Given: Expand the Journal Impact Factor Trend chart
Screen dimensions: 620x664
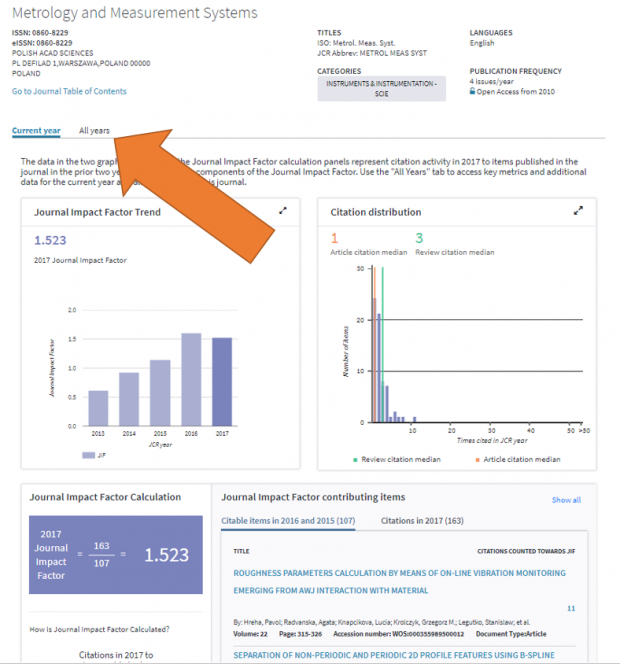Looking at the screenshot, I should pos(283,211).
